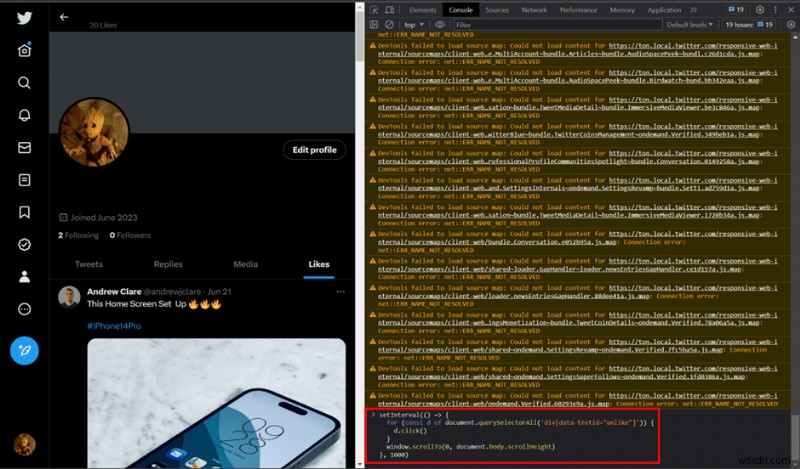Click the 19 issues counter badge
This screenshot has height=469, width=800.
coord(736,10)
